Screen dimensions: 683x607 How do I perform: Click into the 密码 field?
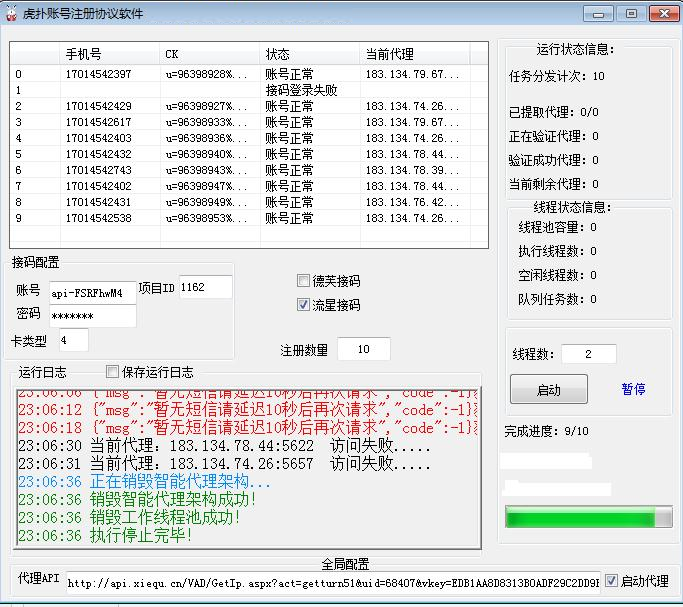[x=92, y=316]
